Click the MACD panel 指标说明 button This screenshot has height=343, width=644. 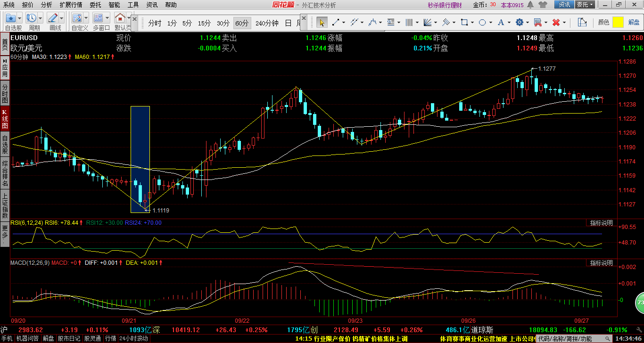pos(601,262)
